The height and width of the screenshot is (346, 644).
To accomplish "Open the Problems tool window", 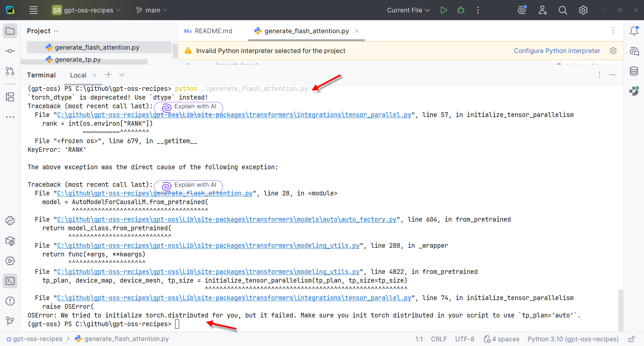I will click(10, 301).
